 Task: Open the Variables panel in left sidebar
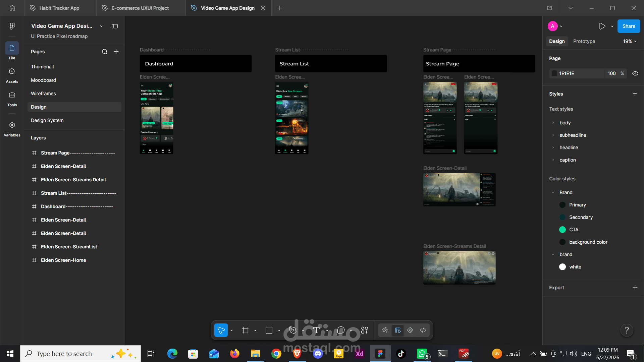[x=12, y=129]
